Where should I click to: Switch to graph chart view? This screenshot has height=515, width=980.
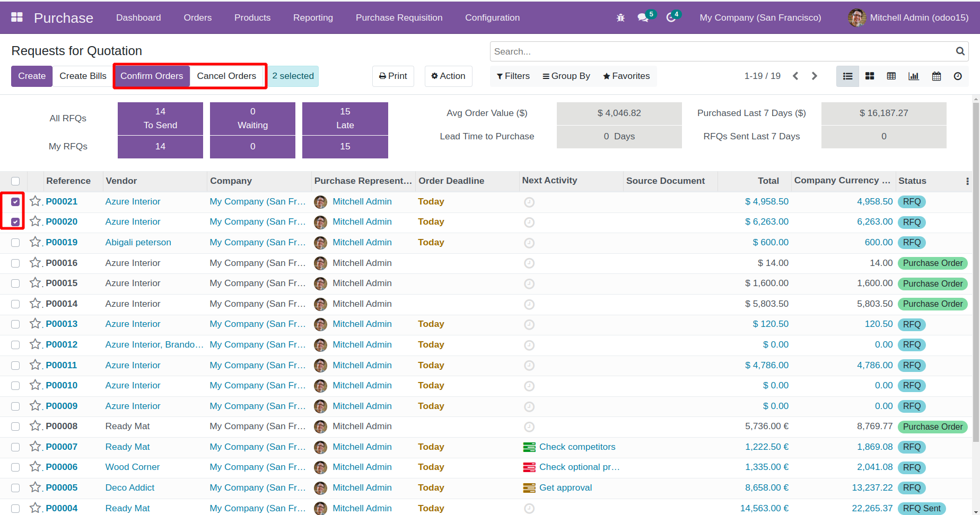914,76
